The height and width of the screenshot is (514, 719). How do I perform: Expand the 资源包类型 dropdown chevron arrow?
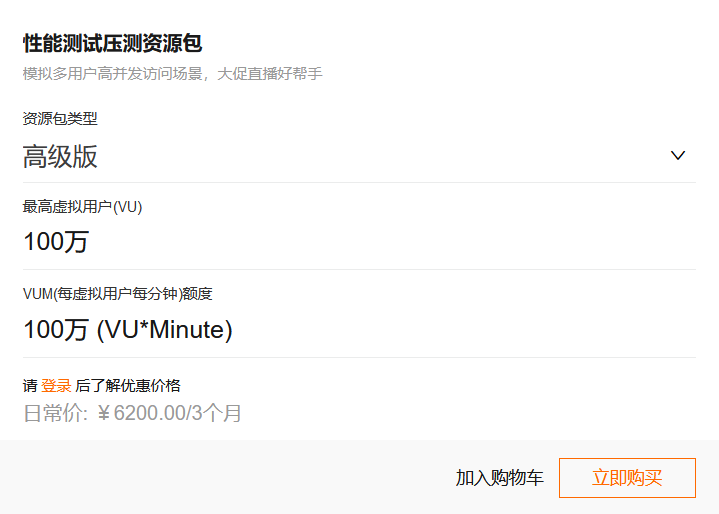[678, 155]
